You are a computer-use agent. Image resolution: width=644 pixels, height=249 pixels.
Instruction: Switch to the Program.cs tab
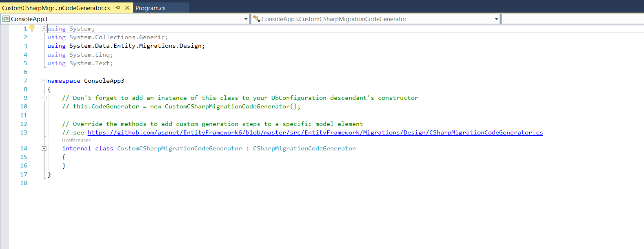point(150,8)
